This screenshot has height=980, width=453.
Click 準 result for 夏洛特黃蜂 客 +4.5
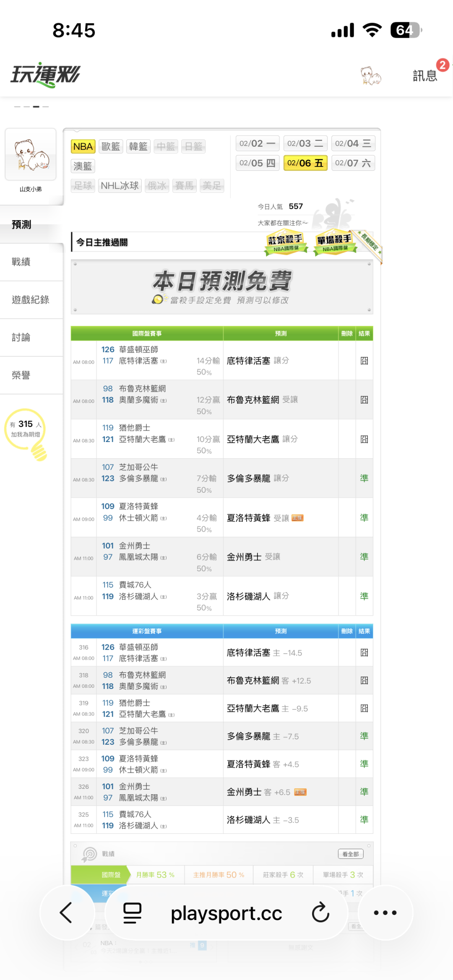(364, 764)
